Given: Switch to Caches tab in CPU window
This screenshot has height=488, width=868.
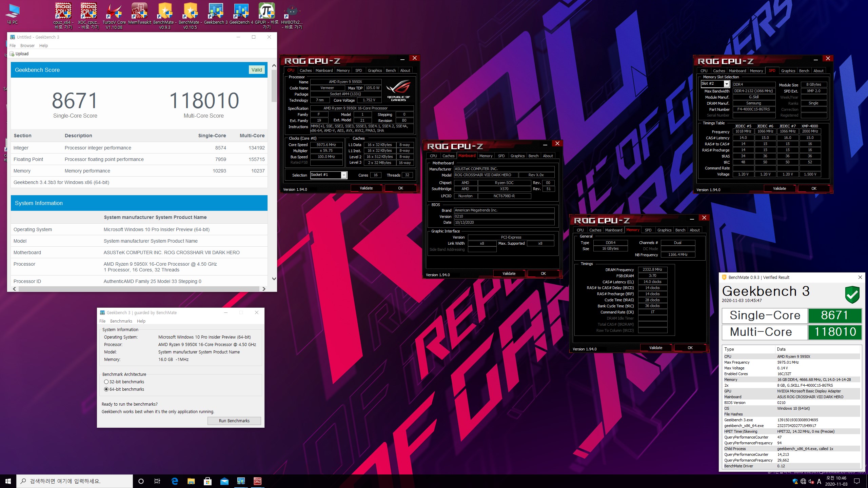Looking at the screenshot, I should pyautogui.click(x=305, y=70).
